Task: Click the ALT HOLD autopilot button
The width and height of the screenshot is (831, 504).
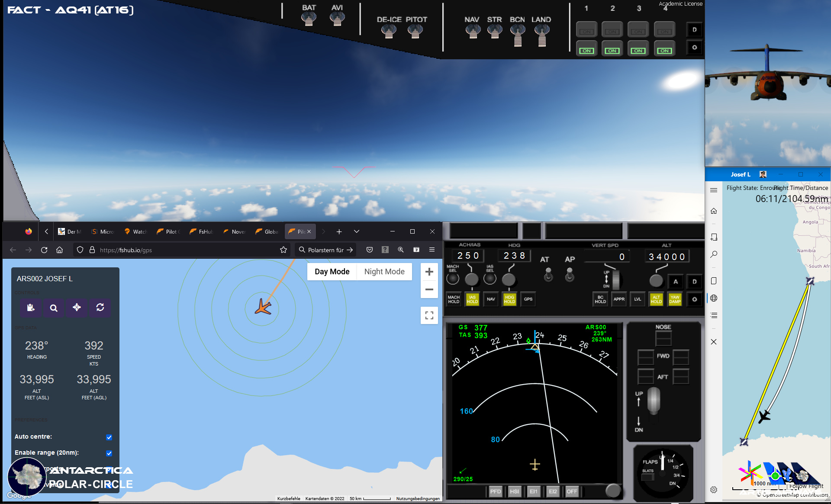Action: coord(656,299)
